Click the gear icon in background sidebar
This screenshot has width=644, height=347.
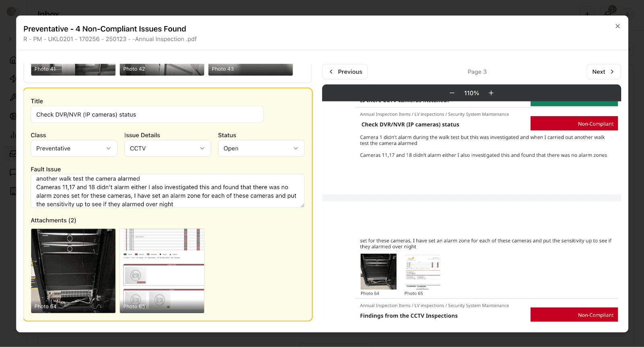pos(13,116)
